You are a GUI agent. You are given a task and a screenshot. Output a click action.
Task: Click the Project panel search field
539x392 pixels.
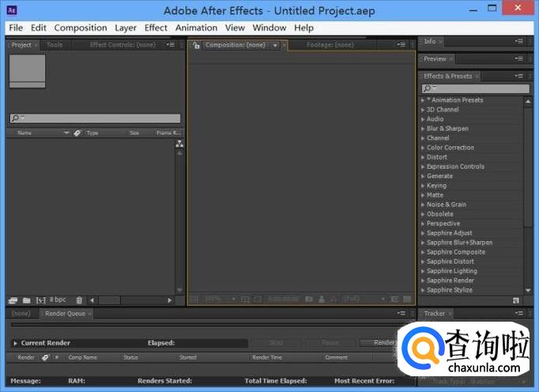click(95, 119)
